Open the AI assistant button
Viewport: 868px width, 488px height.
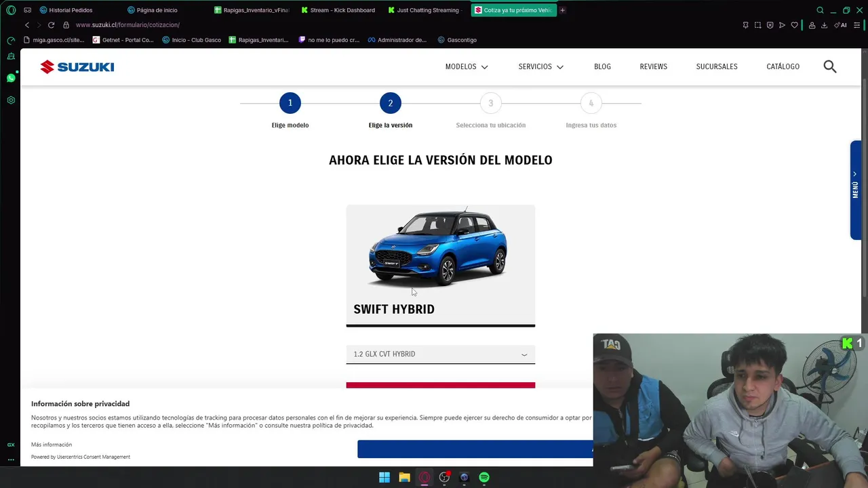841,25
